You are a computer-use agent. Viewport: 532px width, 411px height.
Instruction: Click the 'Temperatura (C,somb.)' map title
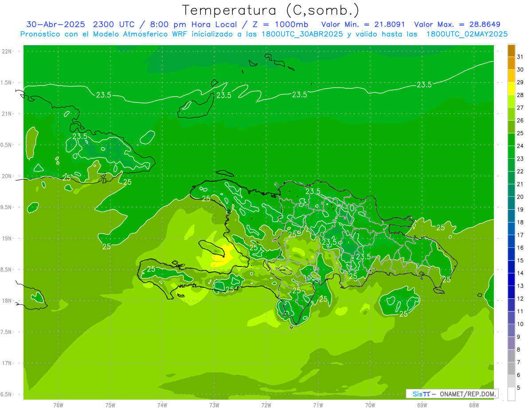(271, 10)
